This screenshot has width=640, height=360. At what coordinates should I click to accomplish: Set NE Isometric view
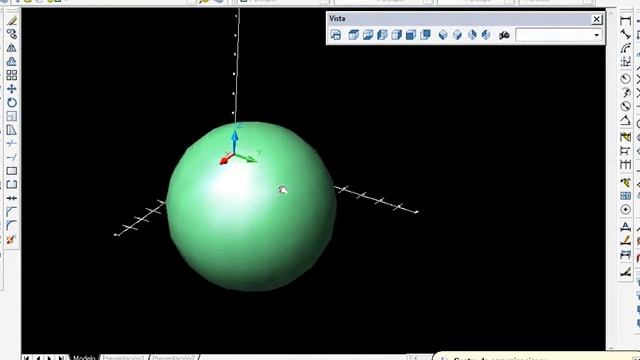click(x=472, y=35)
